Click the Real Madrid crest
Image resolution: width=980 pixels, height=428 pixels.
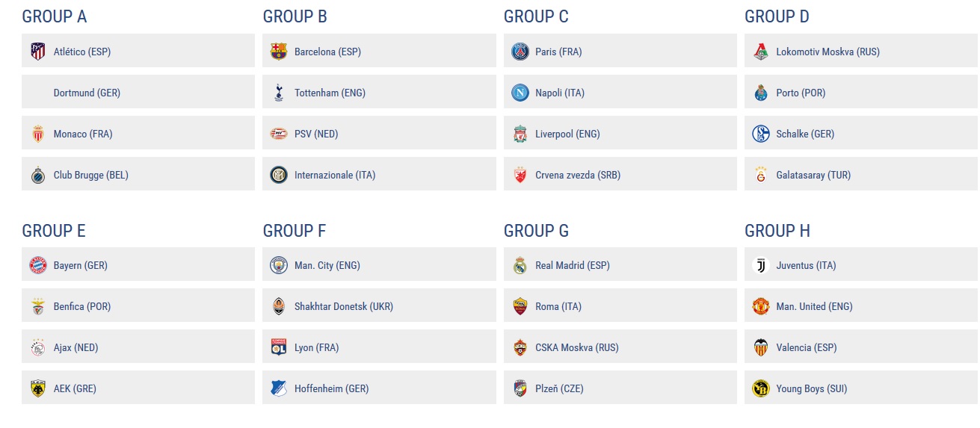pos(520,265)
